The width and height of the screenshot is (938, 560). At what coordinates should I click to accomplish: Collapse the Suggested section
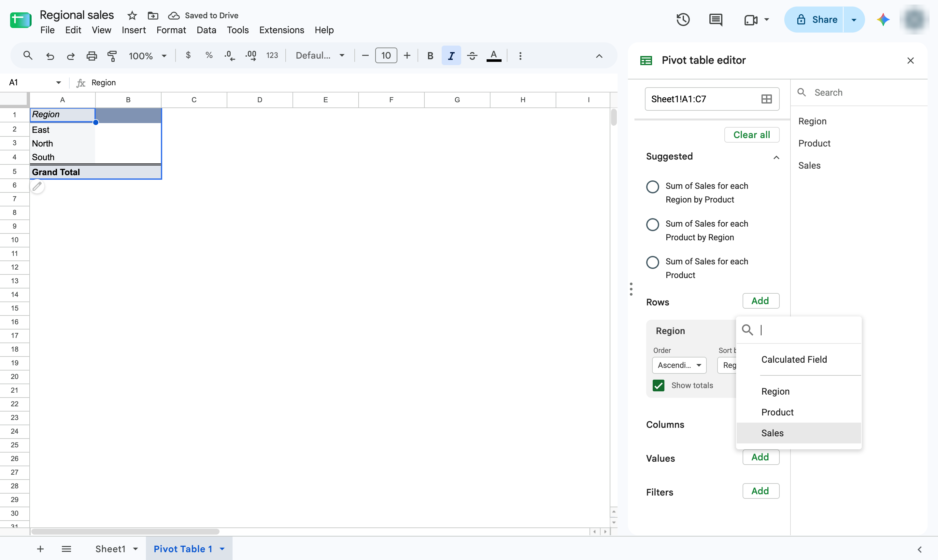coord(776,157)
